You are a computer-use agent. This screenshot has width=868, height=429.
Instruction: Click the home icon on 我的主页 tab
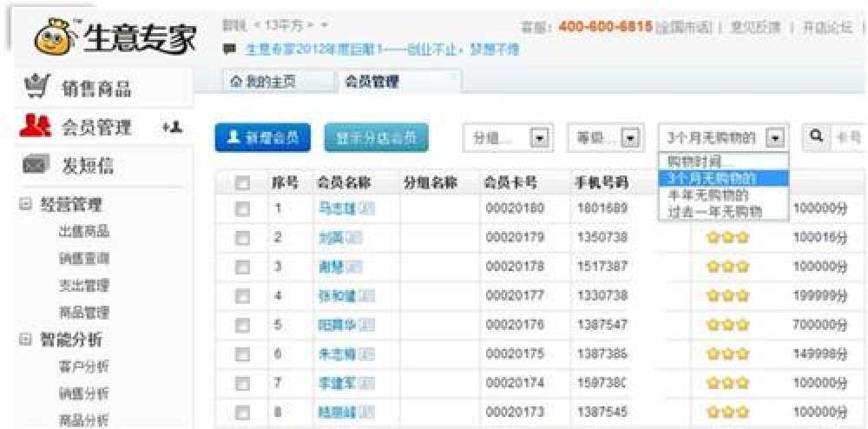(x=236, y=83)
